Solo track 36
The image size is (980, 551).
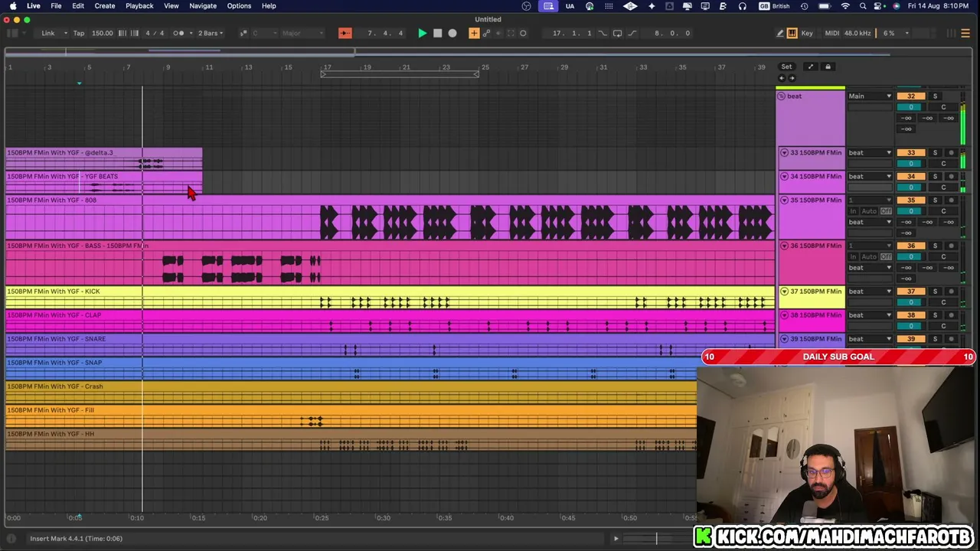[935, 246]
